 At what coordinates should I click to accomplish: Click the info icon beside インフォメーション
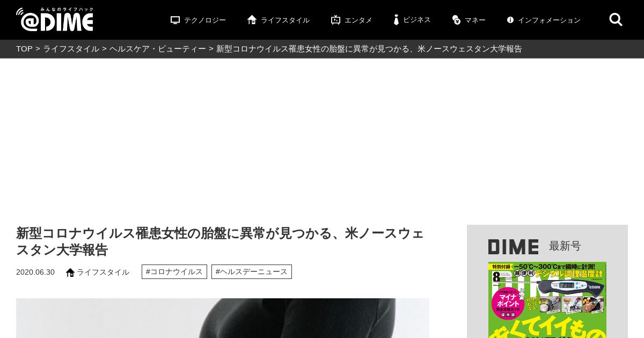510,20
